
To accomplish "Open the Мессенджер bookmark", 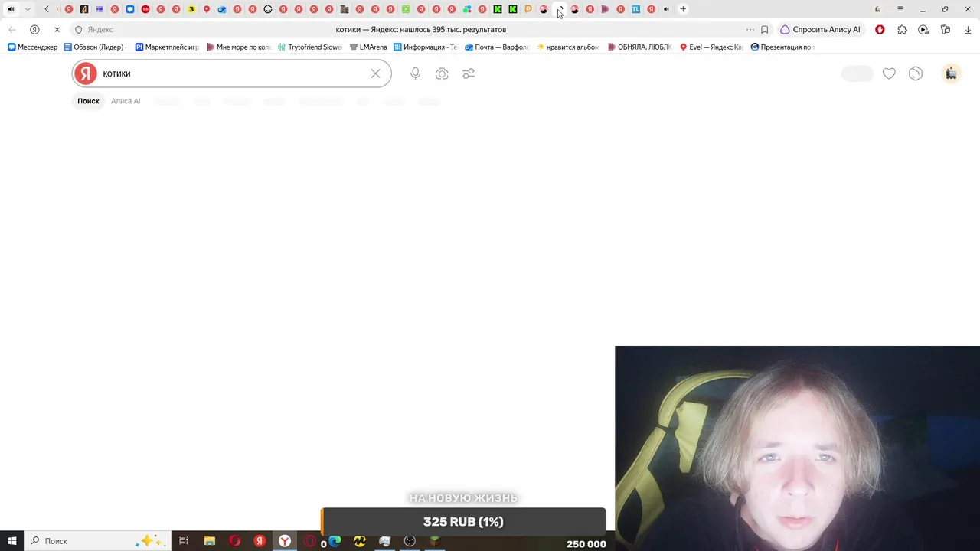I will [x=32, y=47].
